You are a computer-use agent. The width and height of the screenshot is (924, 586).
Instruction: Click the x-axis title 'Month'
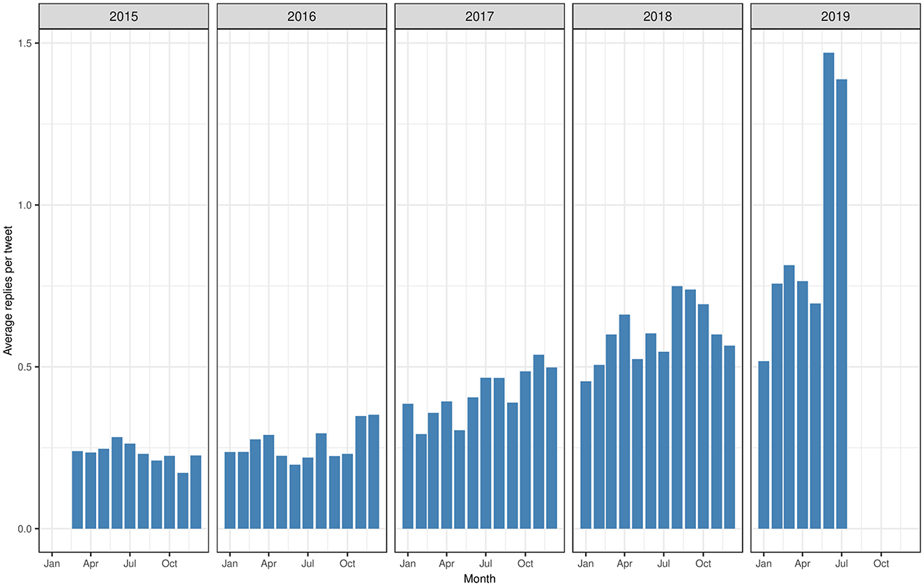479,578
